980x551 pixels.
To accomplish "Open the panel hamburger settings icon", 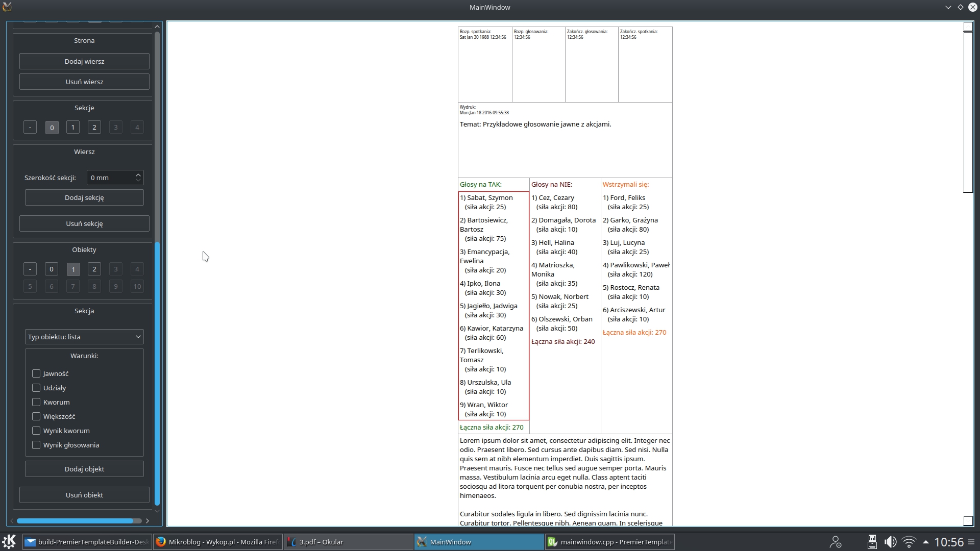I will (x=971, y=542).
